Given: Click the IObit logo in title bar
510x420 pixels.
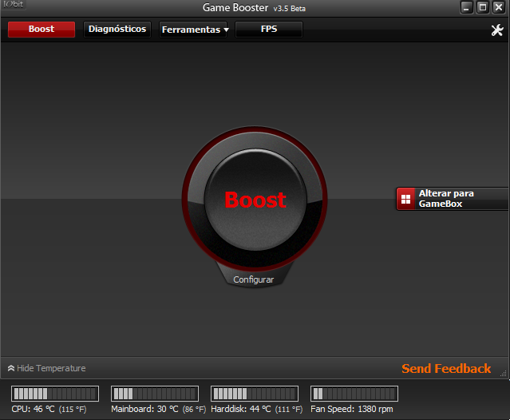Looking at the screenshot, I should tap(14, 8).
